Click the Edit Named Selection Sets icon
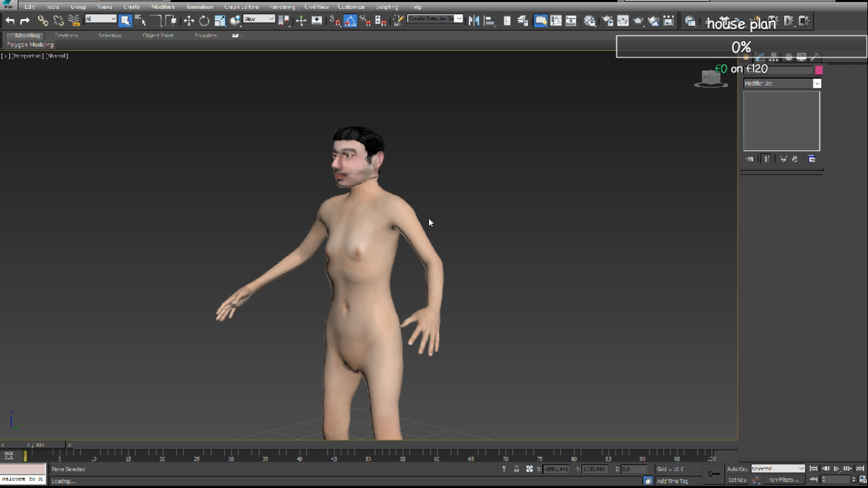Screen dimensions: 868x488 [398, 21]
